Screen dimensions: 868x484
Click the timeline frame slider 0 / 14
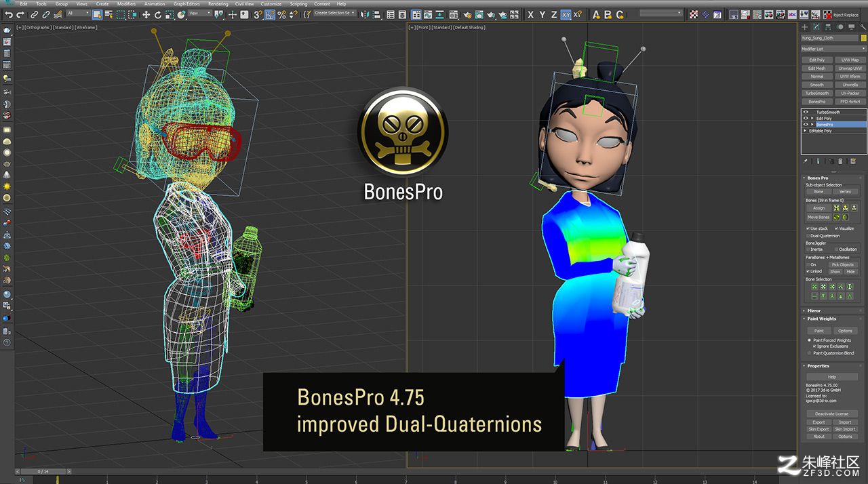(43, 471)
